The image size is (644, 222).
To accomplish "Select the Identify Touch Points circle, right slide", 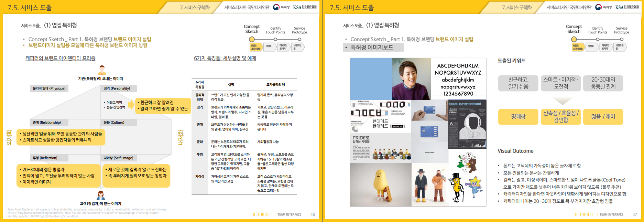I will coord(597,39).
